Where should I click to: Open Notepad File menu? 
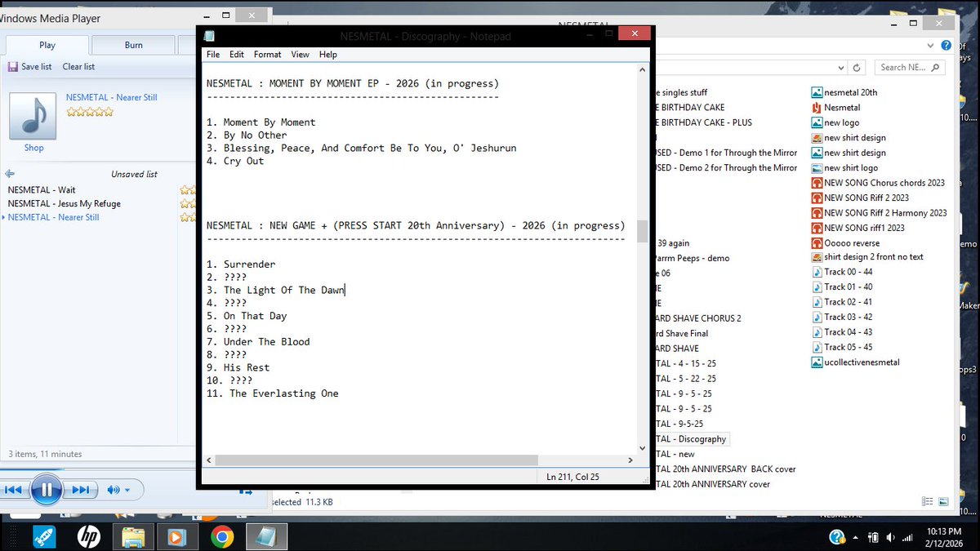(213, 55)
